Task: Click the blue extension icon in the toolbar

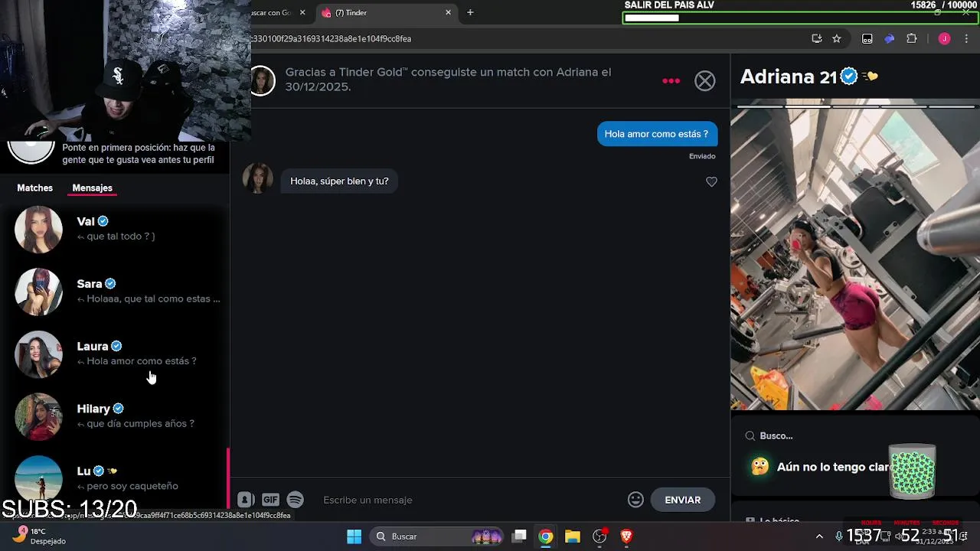Action: pos(889,38)
